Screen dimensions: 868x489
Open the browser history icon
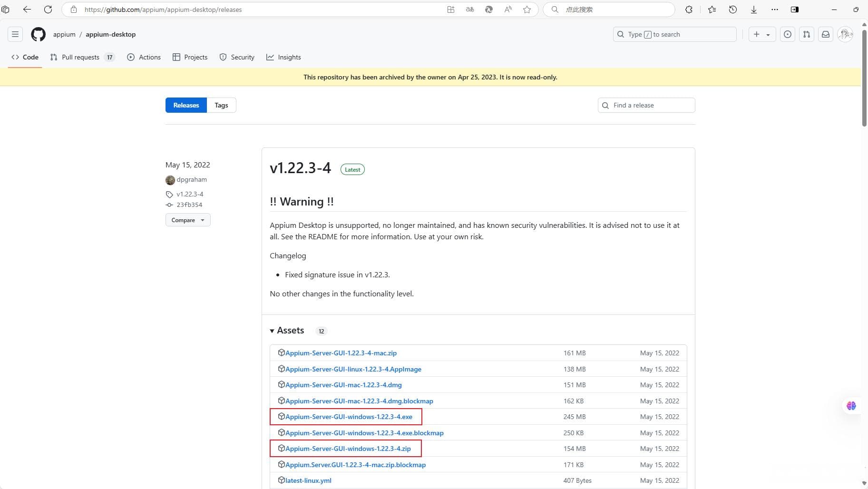pyautogui.click(x=733, y=10)
